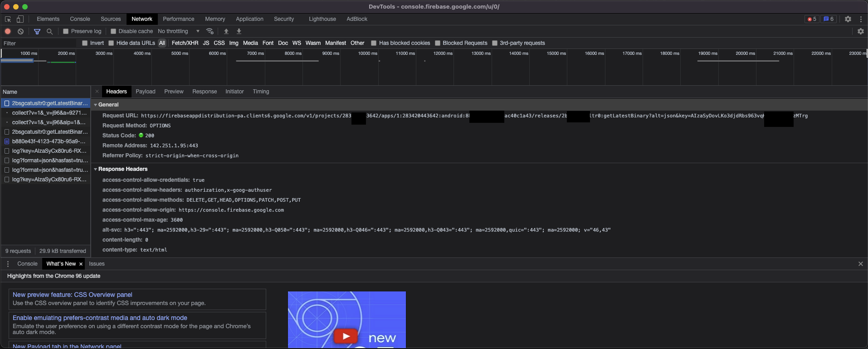Filter requests by Fetch/XHR type
Image resolution: width=868 pixels, height=349 pixels.
click(185, 43)
